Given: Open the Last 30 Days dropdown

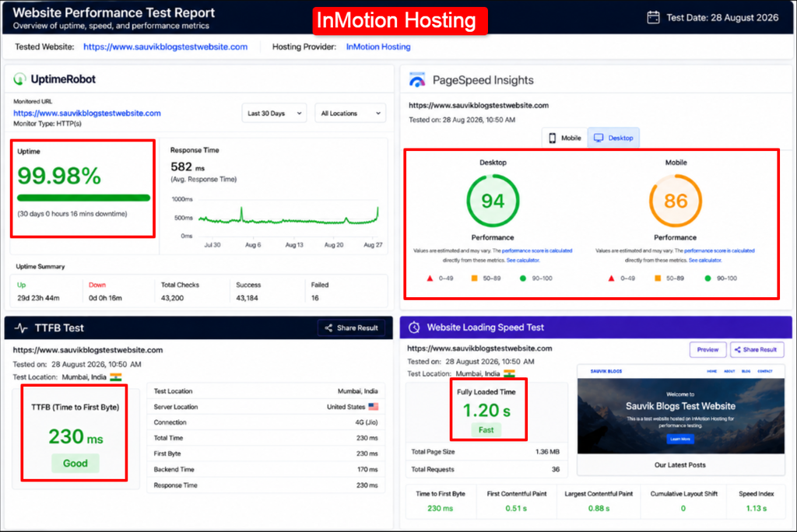Looking at the screenshot, I should [275, 114].
